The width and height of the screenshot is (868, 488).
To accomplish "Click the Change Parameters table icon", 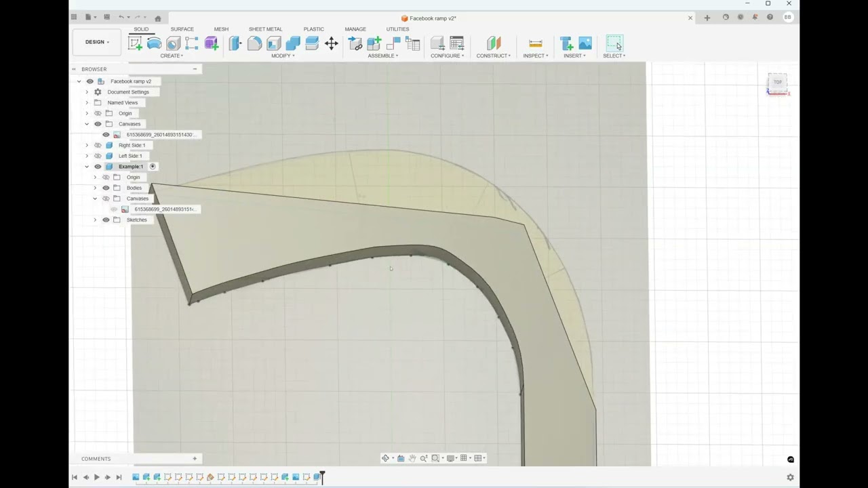I will 457,43.
